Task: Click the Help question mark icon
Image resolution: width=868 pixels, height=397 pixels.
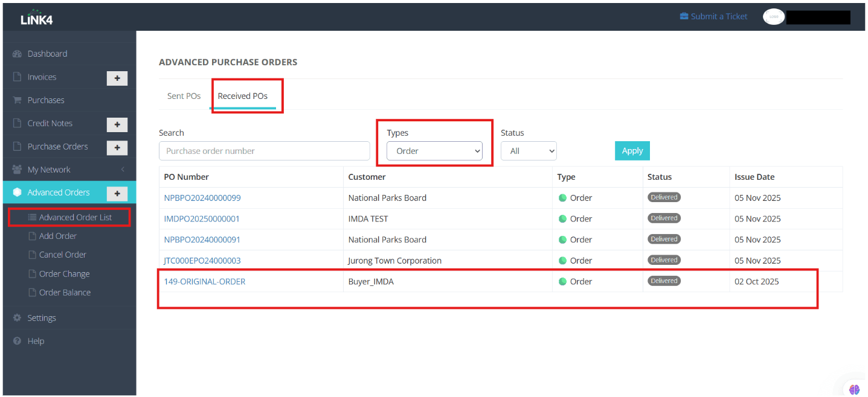Action: 17,341
